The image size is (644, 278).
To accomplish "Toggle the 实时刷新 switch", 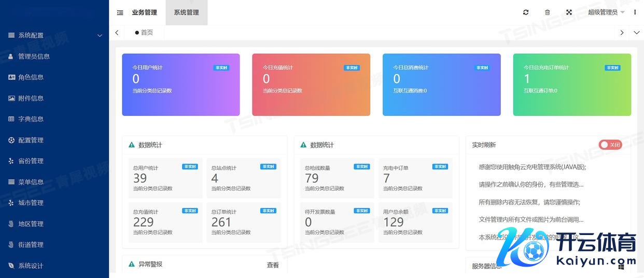I will [610, 145].
